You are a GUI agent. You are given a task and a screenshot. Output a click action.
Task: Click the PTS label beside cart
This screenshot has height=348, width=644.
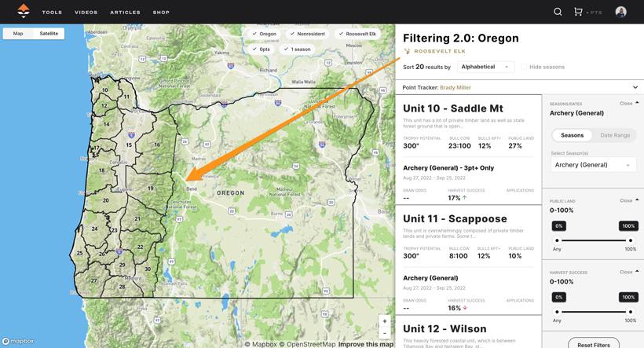point(595,13)
